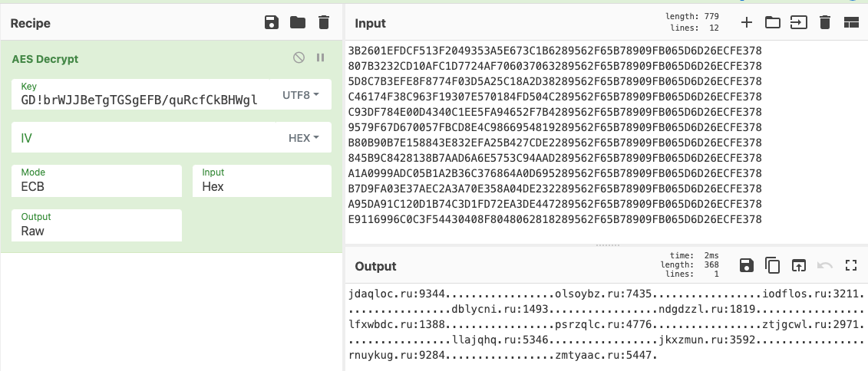The image size is (868, 371).
Task: Open file as input
Action: coord(799,23)
